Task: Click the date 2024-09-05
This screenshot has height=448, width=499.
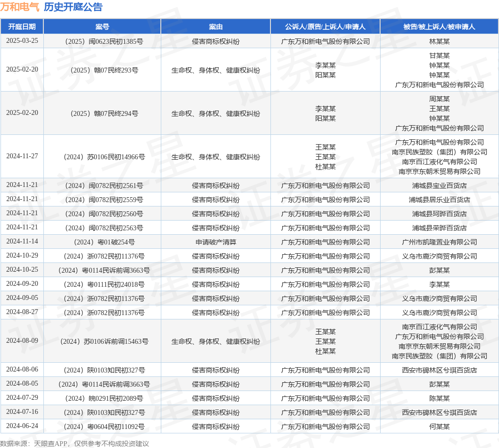Action: (x=22, y=298)
